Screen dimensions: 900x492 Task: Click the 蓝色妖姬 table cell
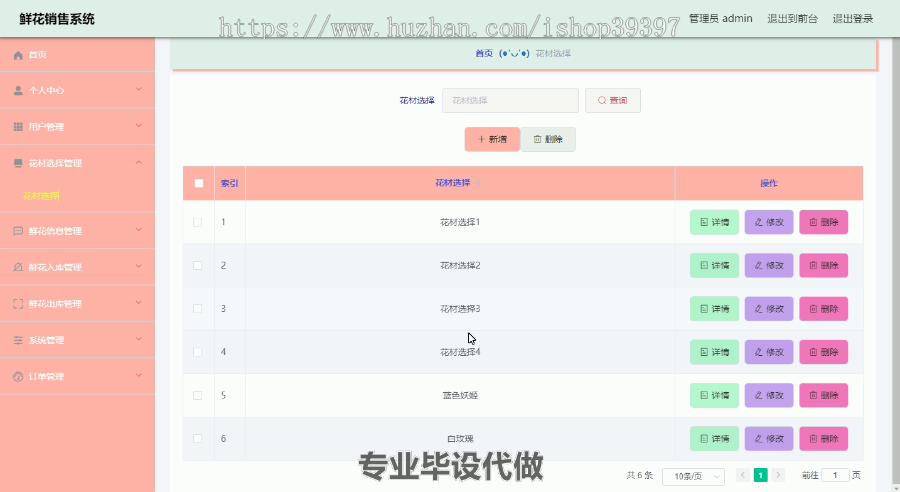click(460, 396)
